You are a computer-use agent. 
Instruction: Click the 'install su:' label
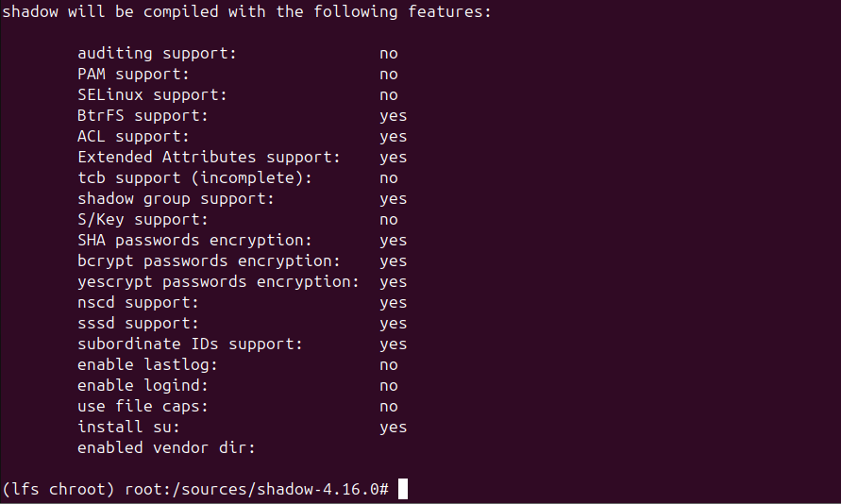[x=128, y=428]
